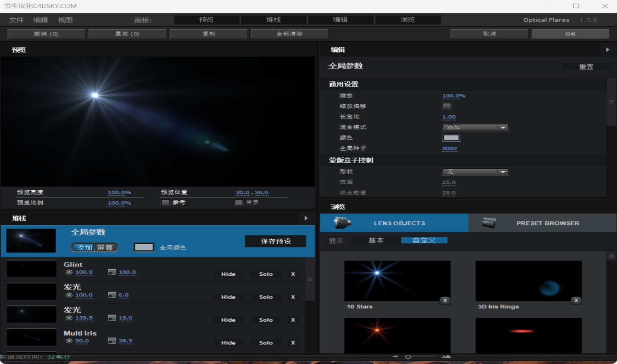Open the 全局颜色 swatch in stack

coord(144,248)
